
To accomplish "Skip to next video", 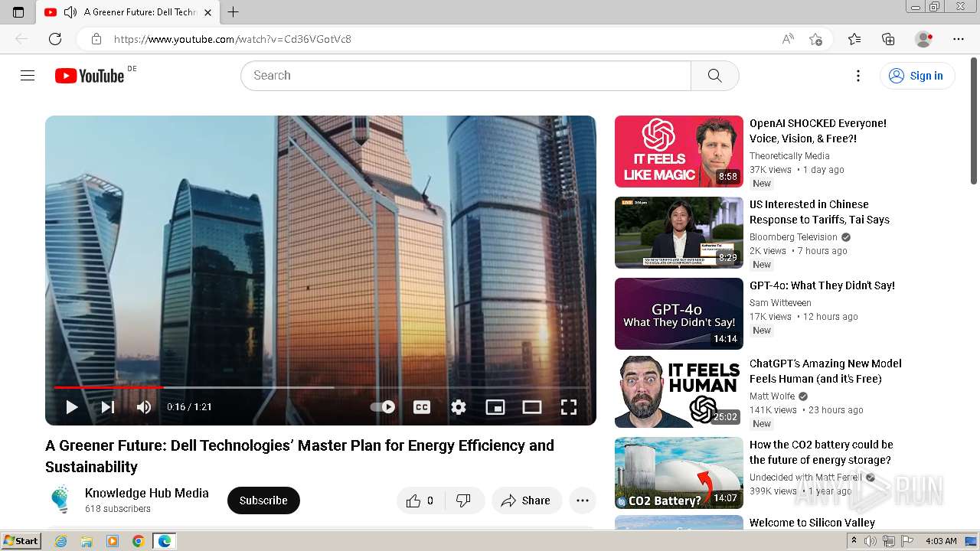I will coord(108,407).
